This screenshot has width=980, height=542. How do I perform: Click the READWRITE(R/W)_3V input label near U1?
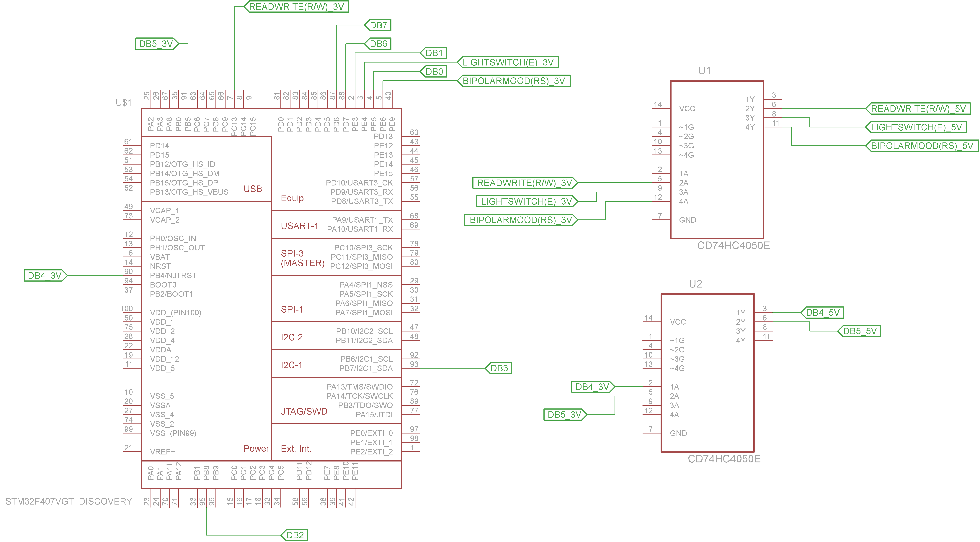tap(525, 183)
